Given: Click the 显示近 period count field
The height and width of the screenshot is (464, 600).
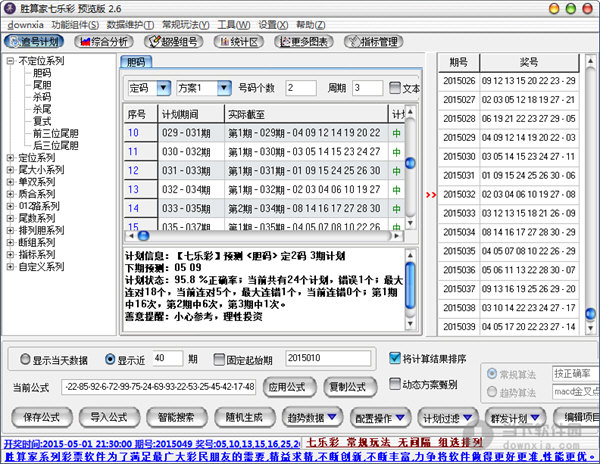Looking at the screenshot, I should [168, 358].
